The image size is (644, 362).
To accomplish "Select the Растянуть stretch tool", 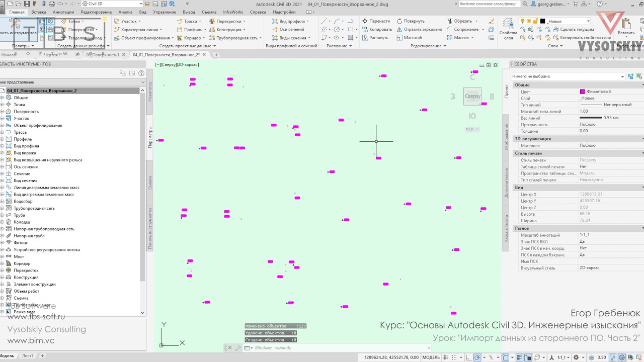I will 375,38.
